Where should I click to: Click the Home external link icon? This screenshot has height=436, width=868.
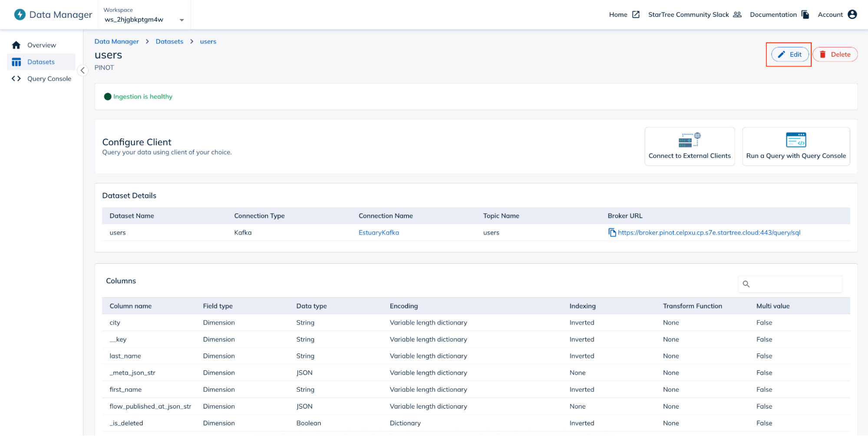click(636, 14)
